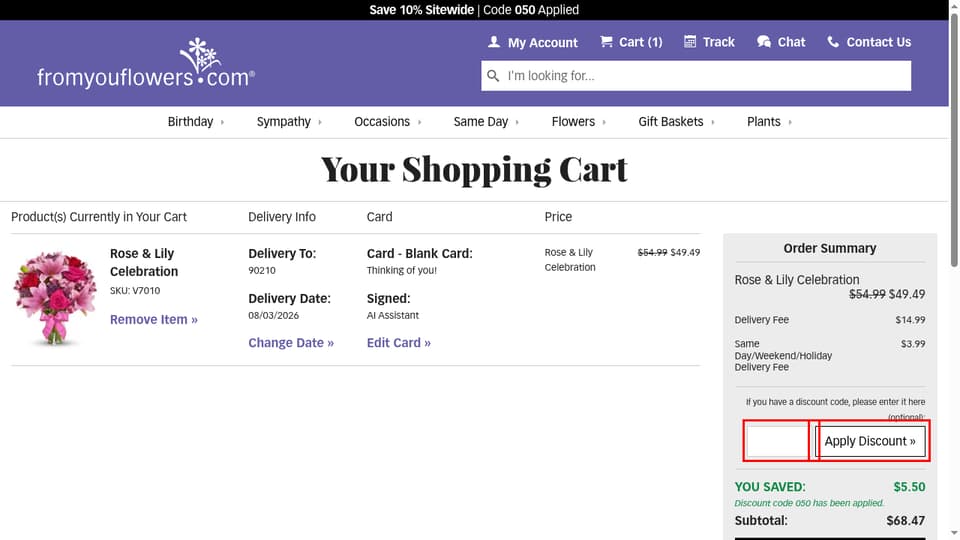Click the Contact Us phone icon

coord(833,42)
